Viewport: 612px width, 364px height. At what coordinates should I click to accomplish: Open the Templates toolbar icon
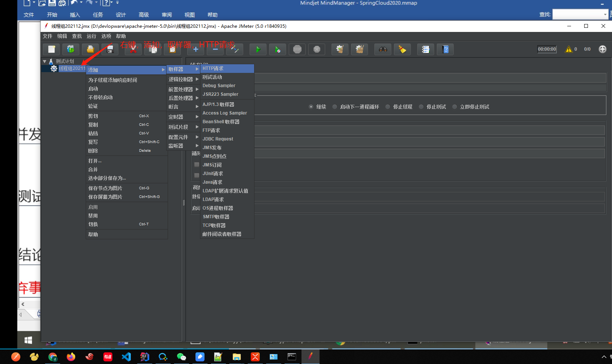click(71, 49)
